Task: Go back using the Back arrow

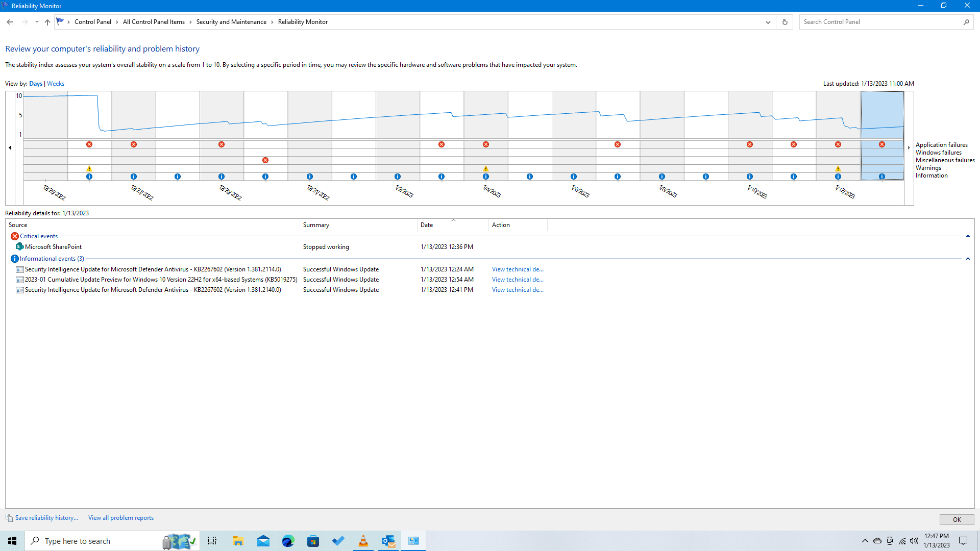Action: [10, 22]
